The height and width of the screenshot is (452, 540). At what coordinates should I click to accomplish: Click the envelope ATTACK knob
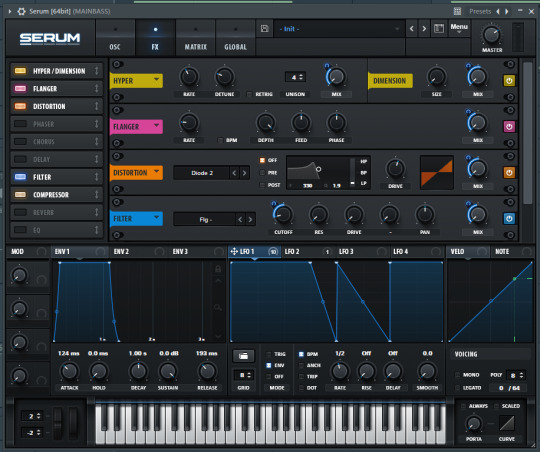69,371
